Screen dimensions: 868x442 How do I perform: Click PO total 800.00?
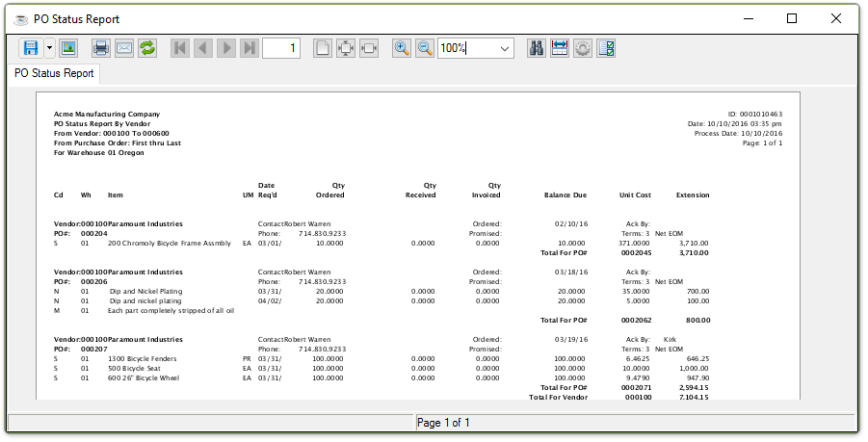click(x=697, y=321)
